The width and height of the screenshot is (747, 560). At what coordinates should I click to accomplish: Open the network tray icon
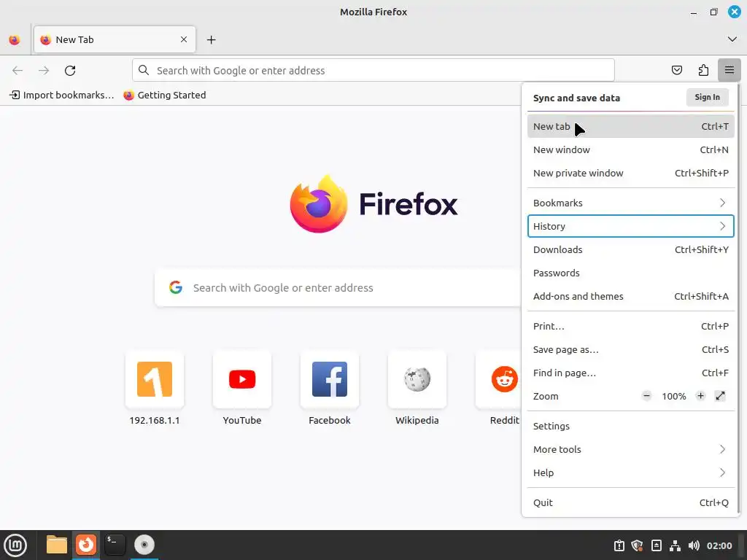point(675,545)
